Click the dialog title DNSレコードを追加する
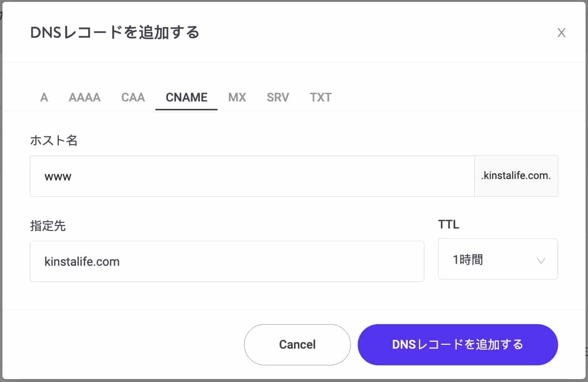This screenshot has width=588, height=382. 115,33
